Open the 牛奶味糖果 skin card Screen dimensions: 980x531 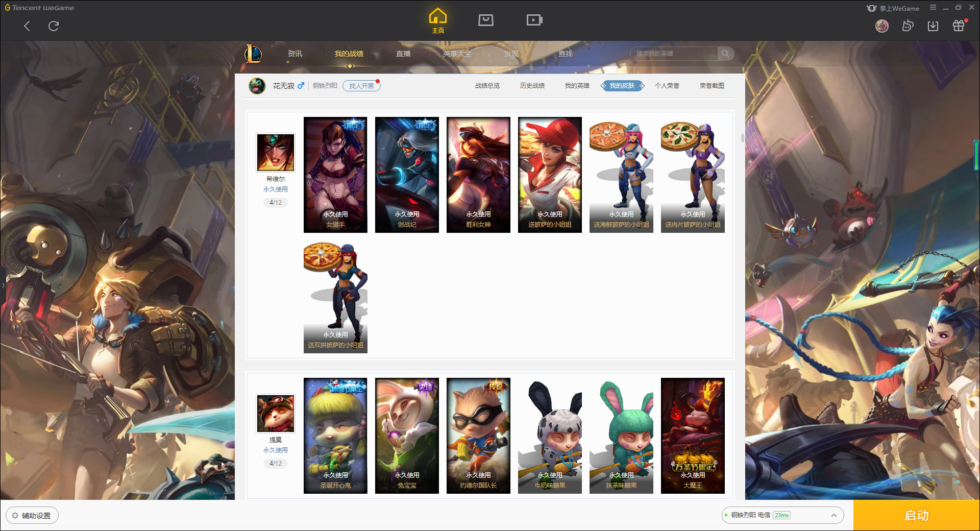pyautogui.click(x=550, y=436)
